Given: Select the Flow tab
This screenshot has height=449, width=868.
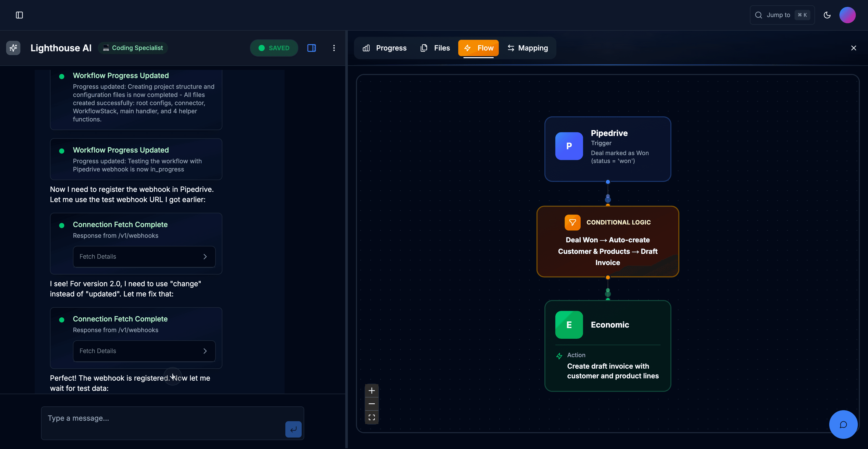Looking at the screenshot, I should point(478,48).
